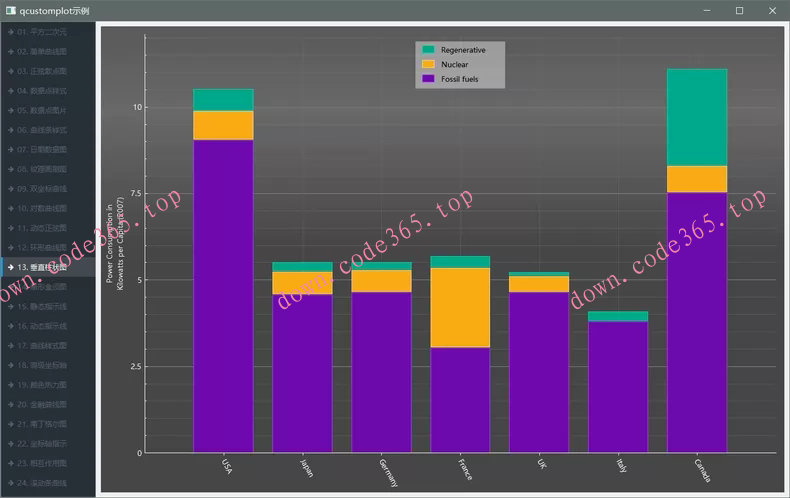This screenshot has width=790, height=498.
Task: Open sidebar example number 07
Action: coord(47,149)
